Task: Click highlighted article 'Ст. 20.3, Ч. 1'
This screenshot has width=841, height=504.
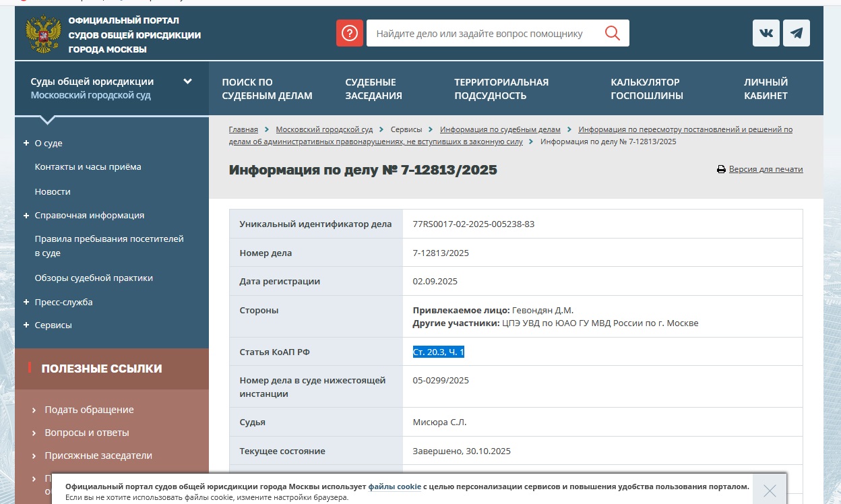Action: coord(438,352)
